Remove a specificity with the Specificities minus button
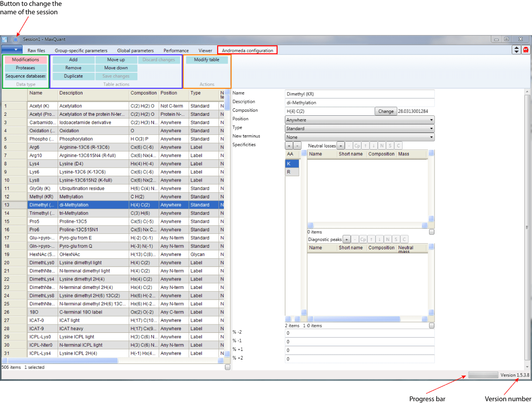 297,146
